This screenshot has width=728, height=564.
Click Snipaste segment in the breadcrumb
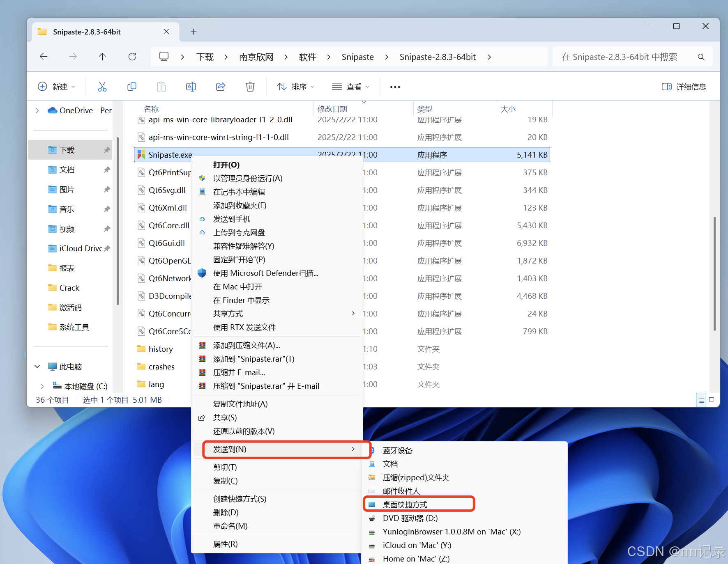(x=358, y=57)
